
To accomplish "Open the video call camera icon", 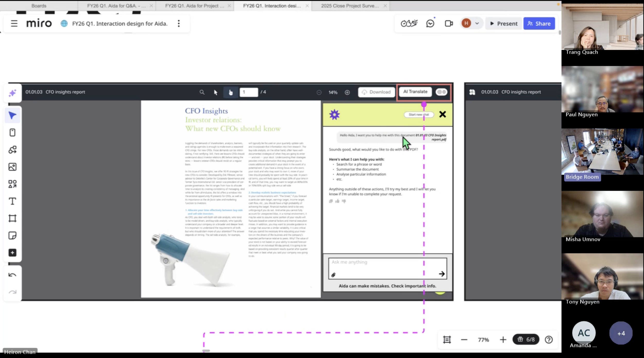I will [x=448, y=23].
